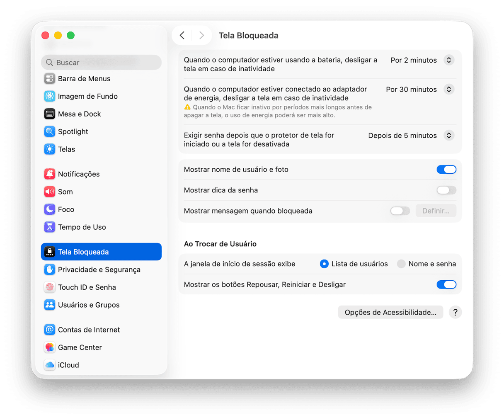This screenshot has height=420, width=504.
Task: Open Notificações settings
Action: point(101,174)
